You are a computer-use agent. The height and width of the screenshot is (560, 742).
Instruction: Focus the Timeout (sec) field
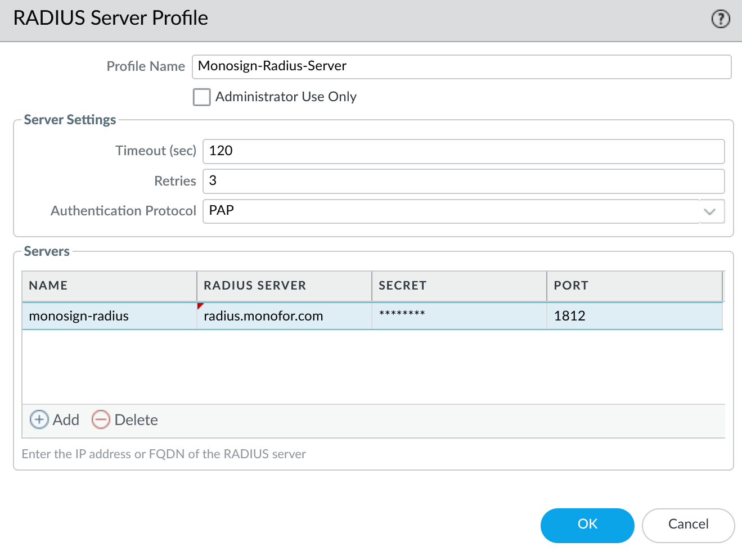[x=463, y=151]
